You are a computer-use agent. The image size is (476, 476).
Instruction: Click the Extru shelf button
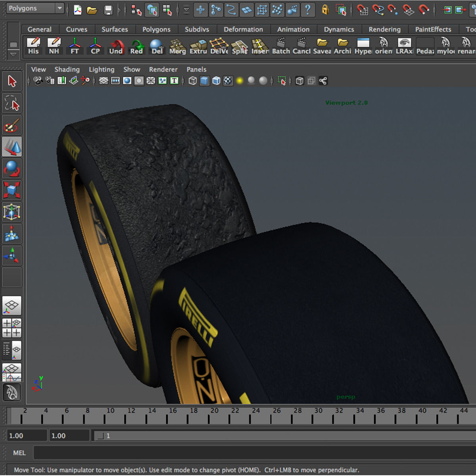pos(198,46)
